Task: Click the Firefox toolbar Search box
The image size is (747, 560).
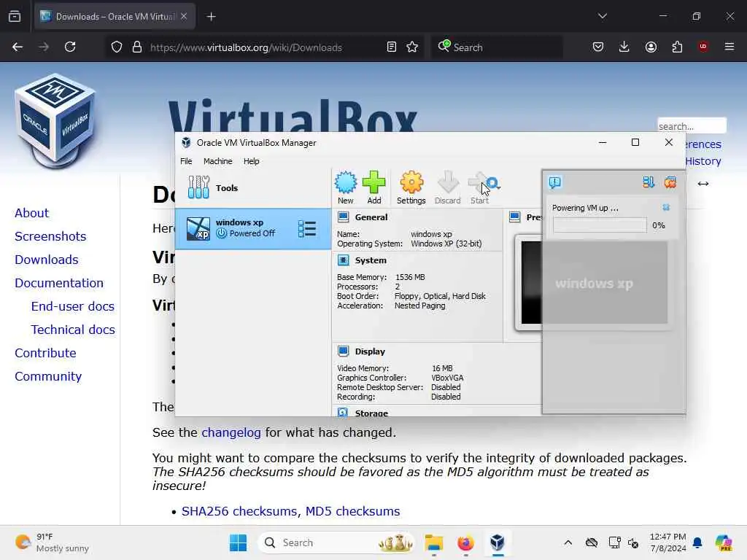Action: point(497,47)
